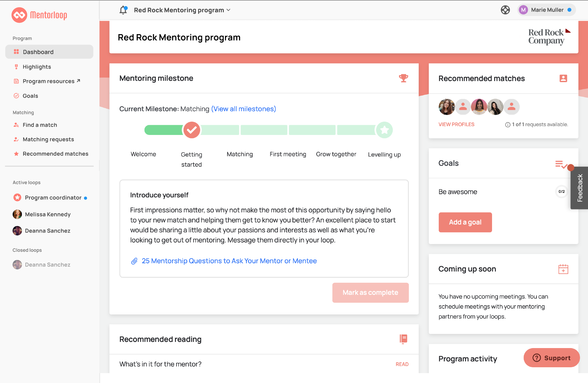Click READ for What's in it for the mentor
Image resolution: width=588 pixels, height=383 pixels.
coord(402,364)
